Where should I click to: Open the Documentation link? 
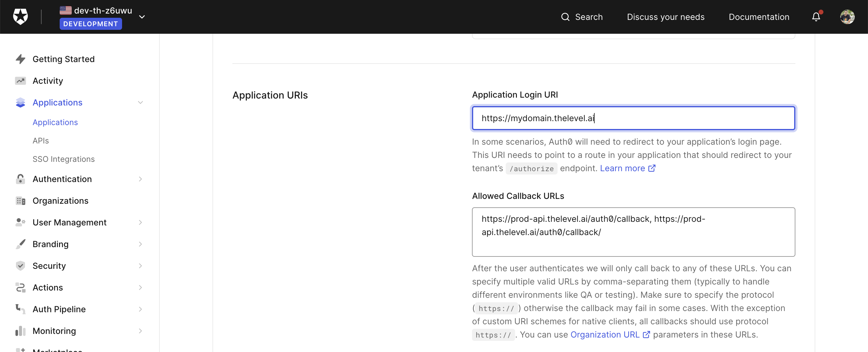[x=759, y=17]
